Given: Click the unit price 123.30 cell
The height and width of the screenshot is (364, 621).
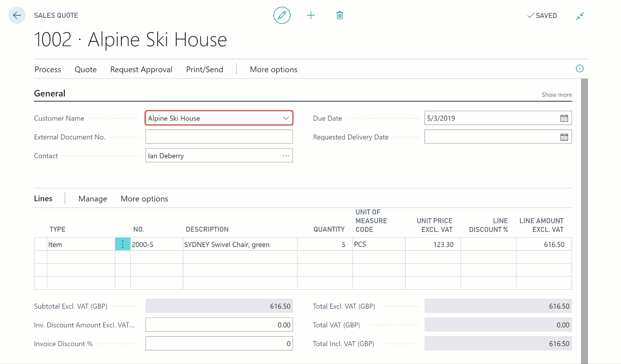Looking at the screenshot, I should pyautogui.click(x=433, y=244).
